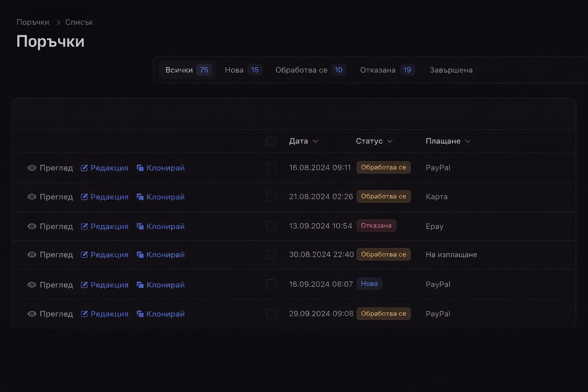Click the На изплащане payment cell
Viewport: 588px width, 392px height.
pyautogui.click(x=451, y=255)
